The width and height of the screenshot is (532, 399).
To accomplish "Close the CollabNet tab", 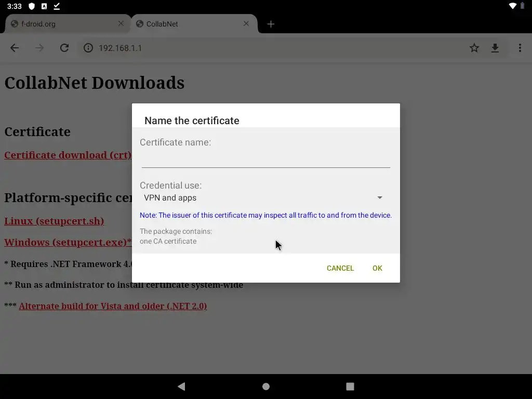I will click(x=246, y=23).
